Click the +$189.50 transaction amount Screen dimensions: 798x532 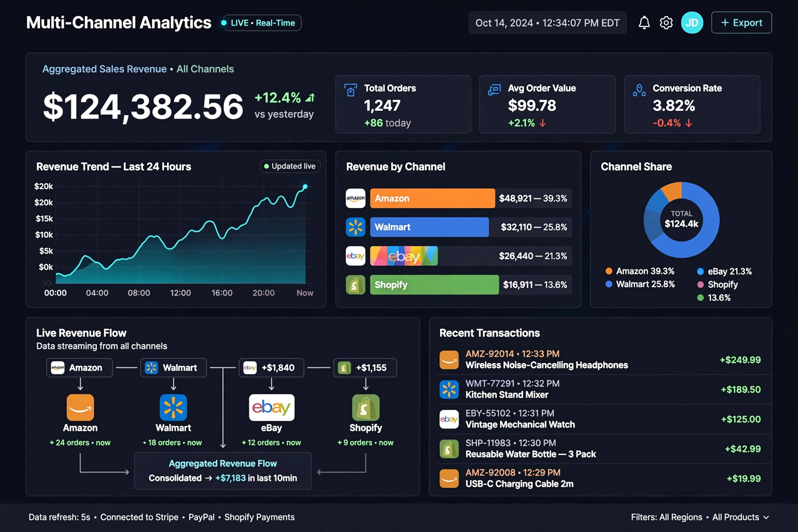coord(741,389)
